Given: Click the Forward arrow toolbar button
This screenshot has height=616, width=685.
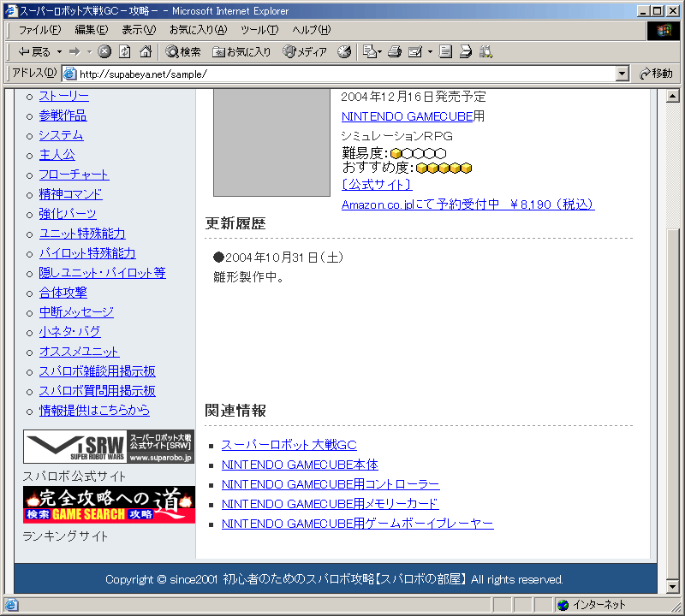Looking at the screenshot, I should point(75,52).
